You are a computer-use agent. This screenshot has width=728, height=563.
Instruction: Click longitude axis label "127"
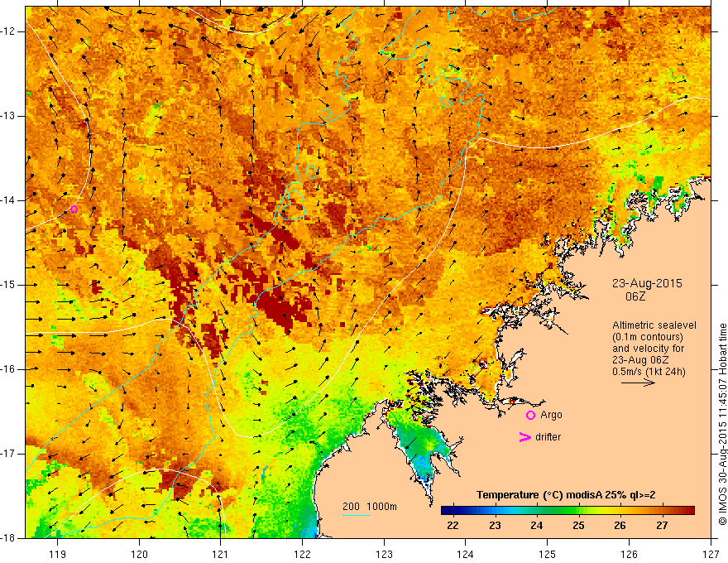click(x=711, y=554)
